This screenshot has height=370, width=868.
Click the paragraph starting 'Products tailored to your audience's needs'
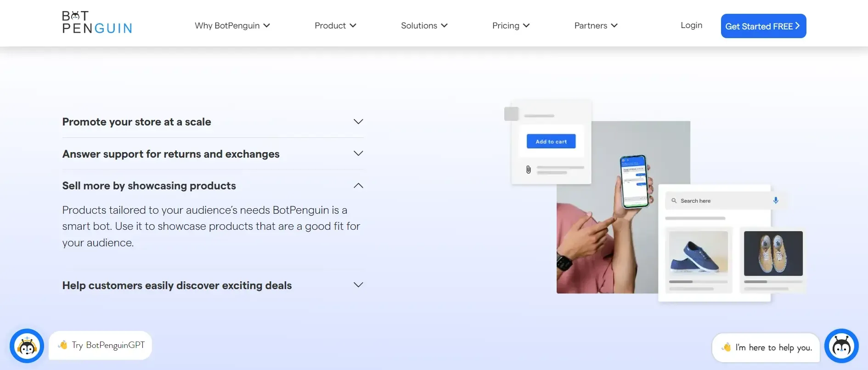pos(211,226)
